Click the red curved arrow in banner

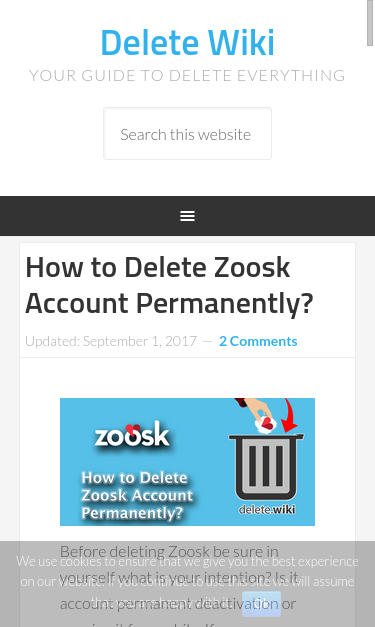[x=289, y=416]
